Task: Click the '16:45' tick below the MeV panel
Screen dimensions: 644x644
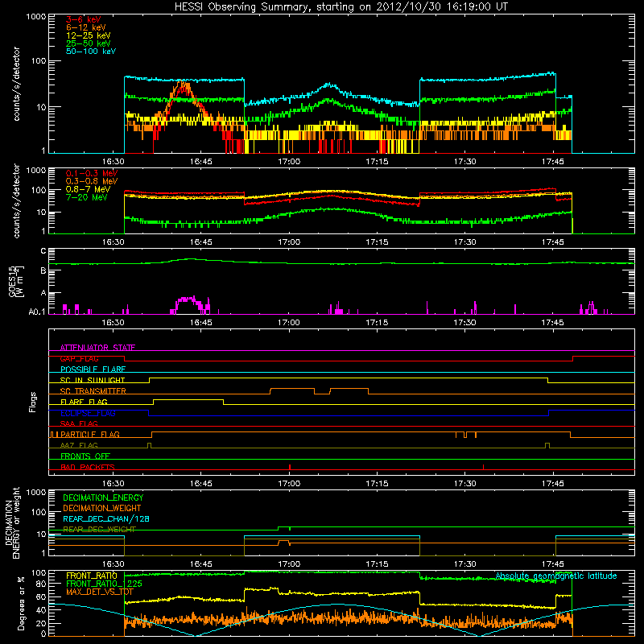Action: pyautogui.click(x=200, y=242)
